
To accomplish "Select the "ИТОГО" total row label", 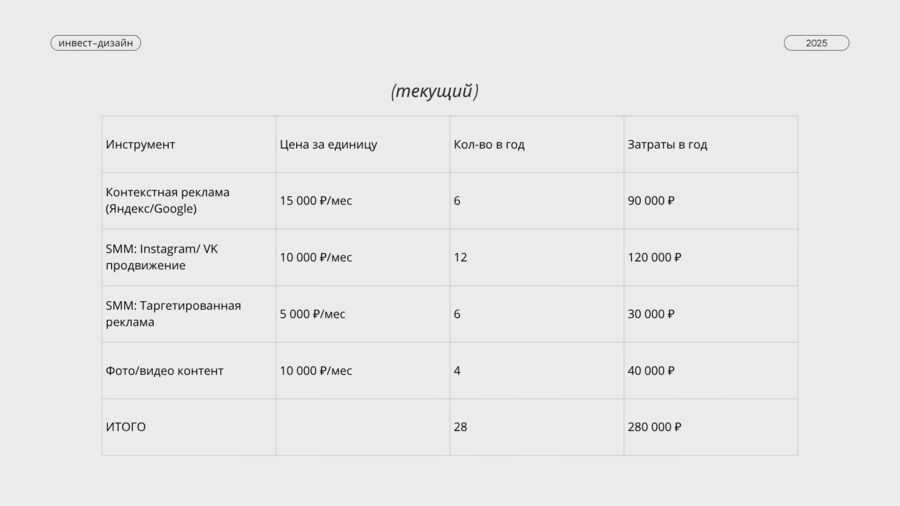I will pos(126,427).
